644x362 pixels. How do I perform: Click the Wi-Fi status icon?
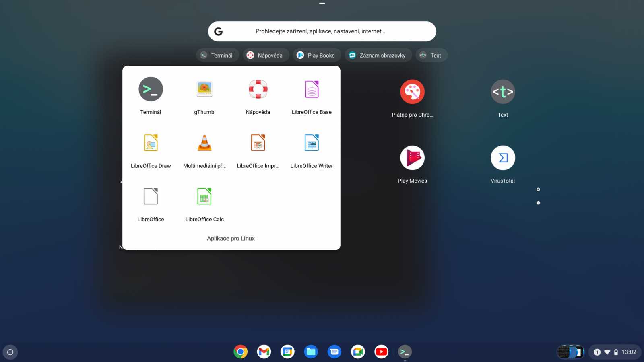607,352
